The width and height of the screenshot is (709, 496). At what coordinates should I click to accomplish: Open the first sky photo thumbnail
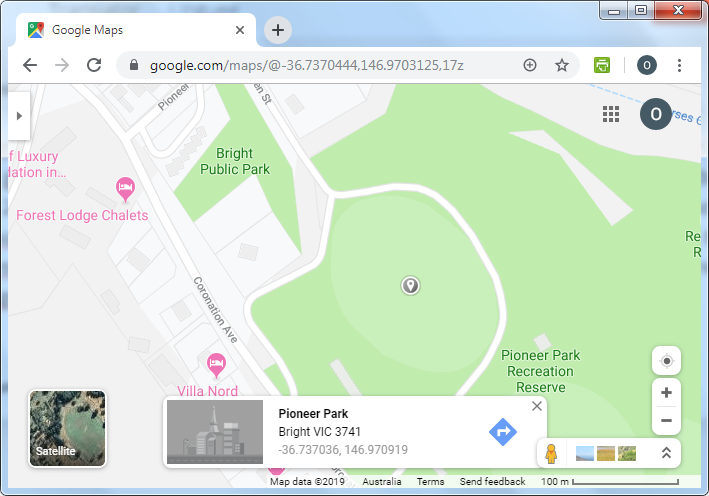pyautogui.click(x=585, y=453)
